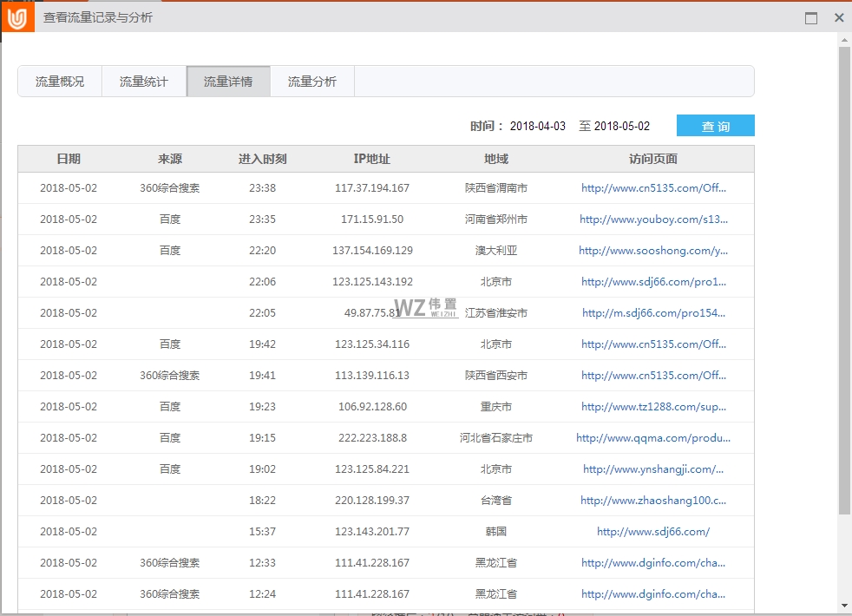Viewport: 852px width, 616px height.
Task: Open the youboy.com visit page link
Action: tap(652, 219)
